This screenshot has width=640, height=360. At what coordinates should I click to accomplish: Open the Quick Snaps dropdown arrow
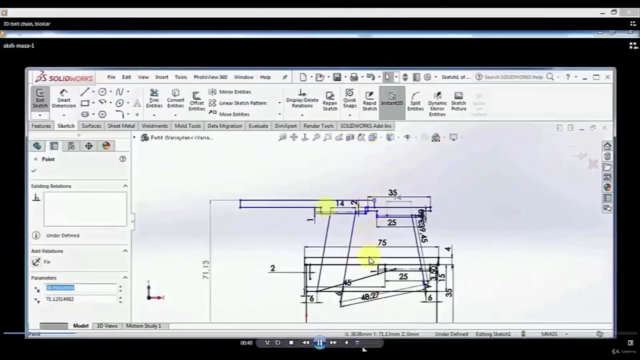tap(349, 115)
